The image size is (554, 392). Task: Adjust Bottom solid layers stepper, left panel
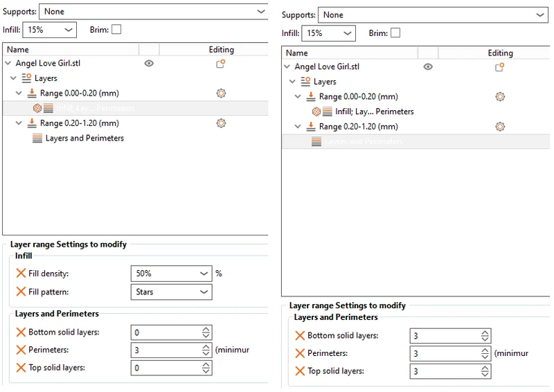click(206, 332)
